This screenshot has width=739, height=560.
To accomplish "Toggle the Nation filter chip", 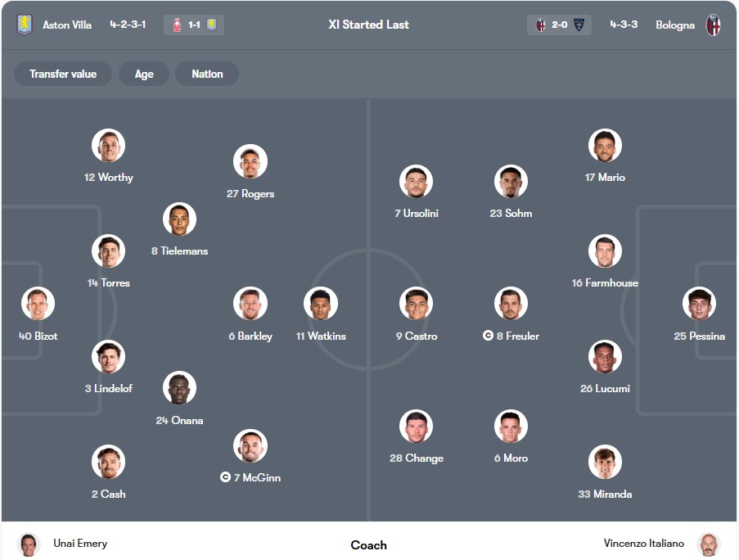I will click(207, 74).
